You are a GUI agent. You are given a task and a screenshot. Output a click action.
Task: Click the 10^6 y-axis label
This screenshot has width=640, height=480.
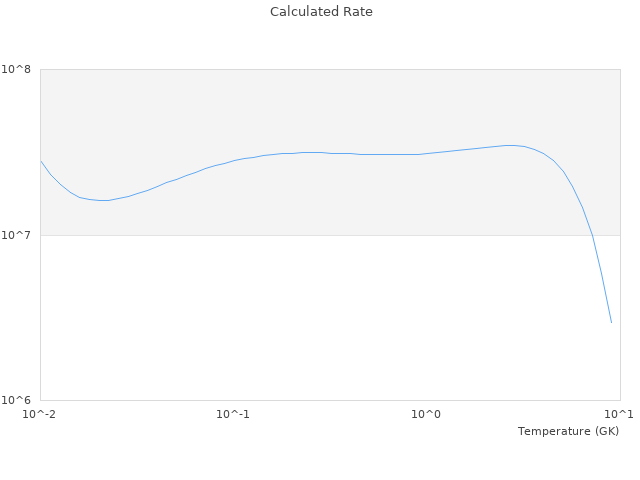(x=19, y=401)
